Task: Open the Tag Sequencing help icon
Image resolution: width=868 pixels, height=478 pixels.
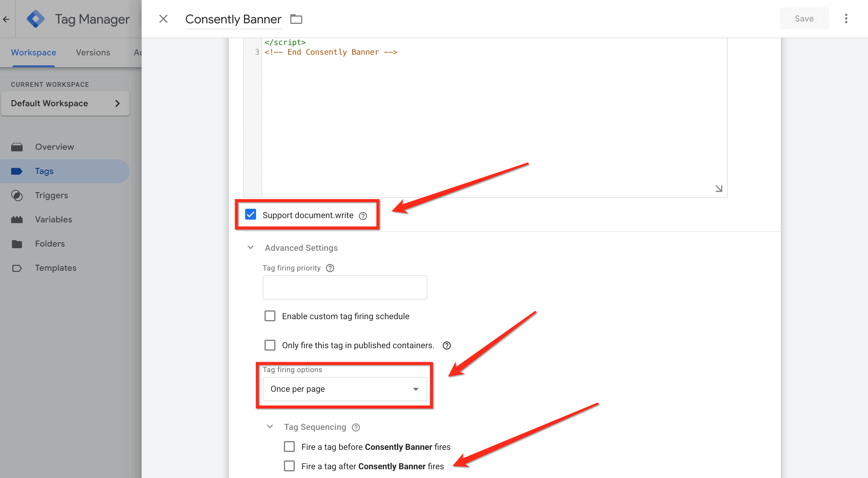Action: (356, 427)
